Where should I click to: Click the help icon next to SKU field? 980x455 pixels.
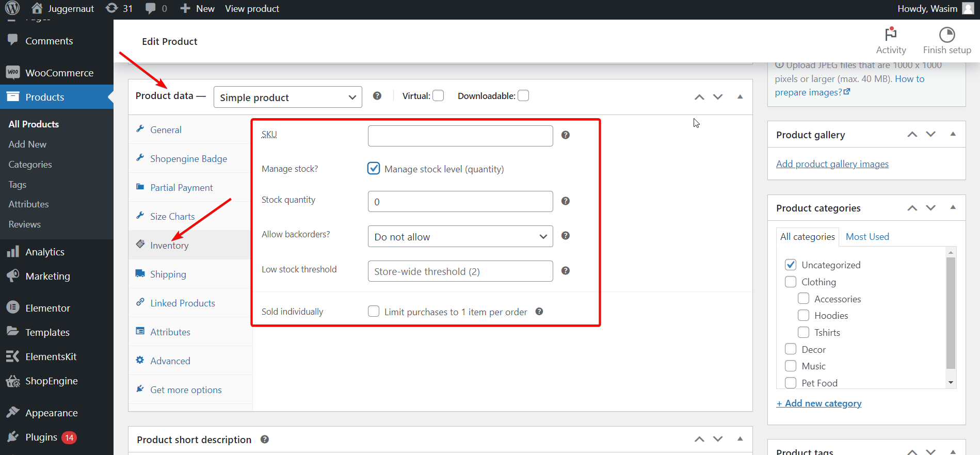[566, 135]
